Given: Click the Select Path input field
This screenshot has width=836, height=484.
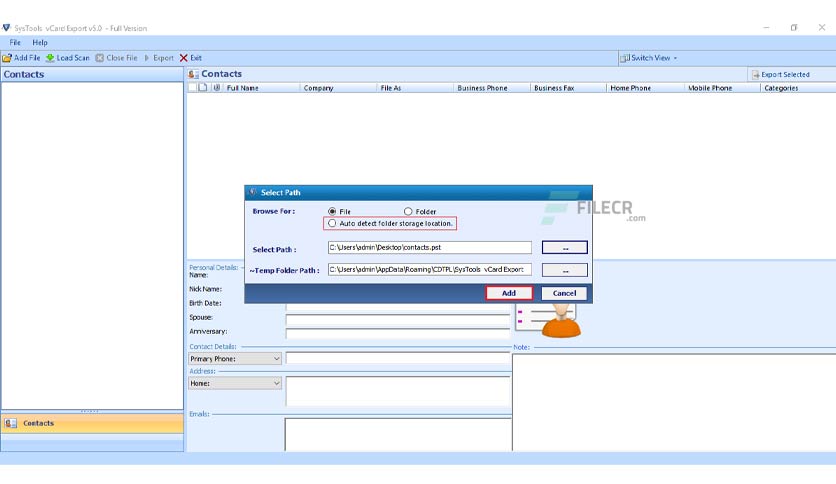Looking at the screenshot, I should [430, 247].
